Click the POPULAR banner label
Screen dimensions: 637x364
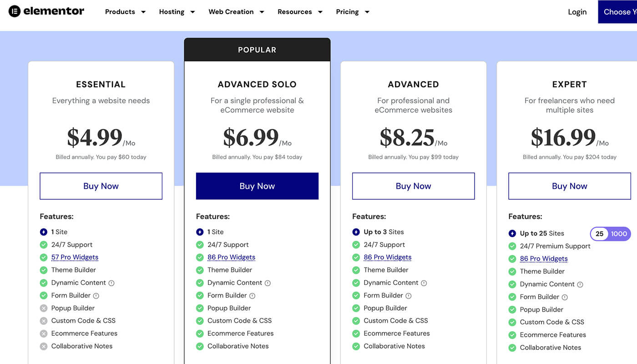[x=257, y=50]
